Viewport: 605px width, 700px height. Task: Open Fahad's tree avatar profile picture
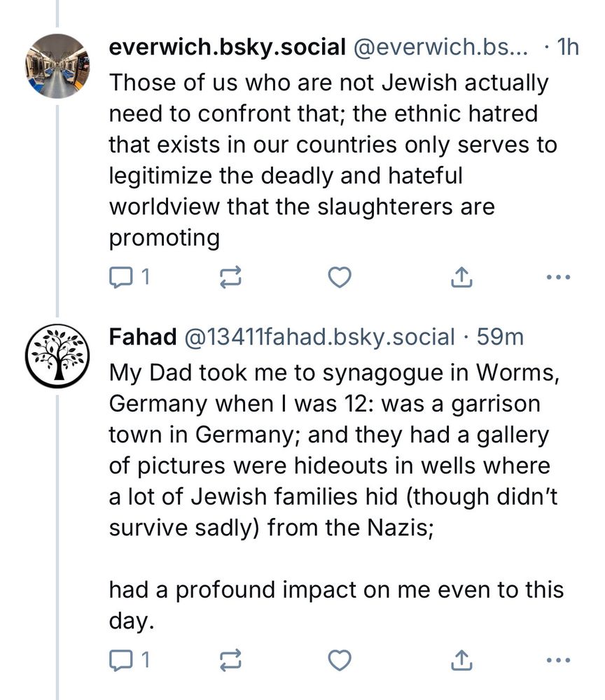click(58, 356)
